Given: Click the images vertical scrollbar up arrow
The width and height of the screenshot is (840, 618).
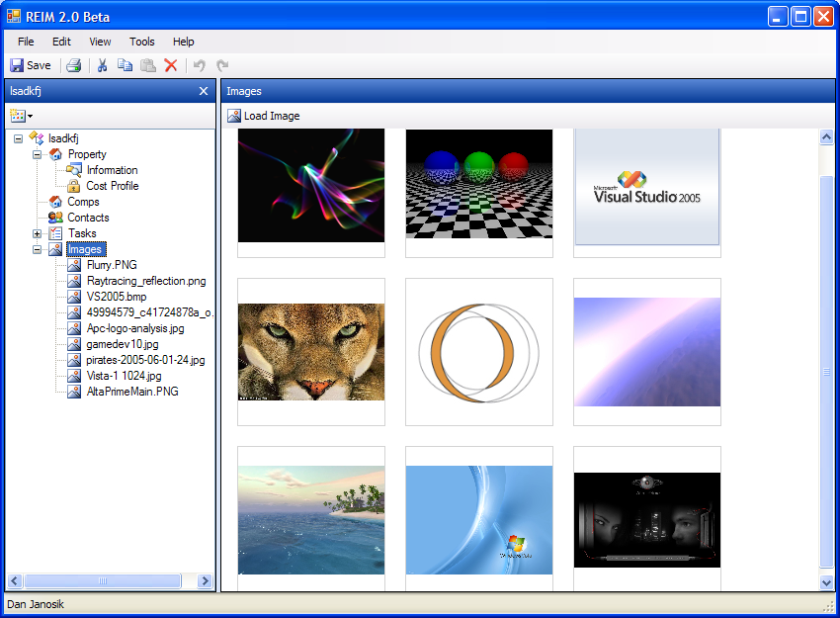Looking at the screenshot, I should pyautogui.click(x=826, y=137).
